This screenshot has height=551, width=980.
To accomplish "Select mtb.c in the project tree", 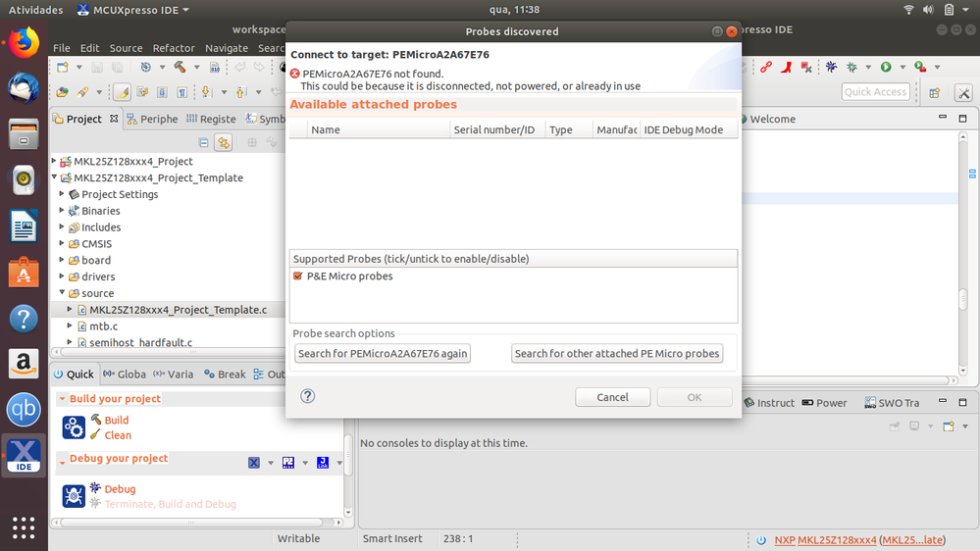I will pos(103,326).
